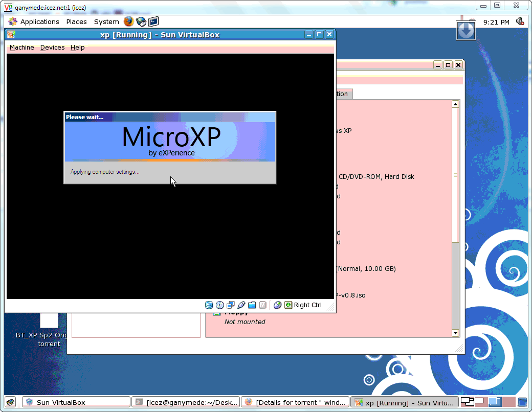Click the 'Applying computer settings...' message
This screenshot has width=532, height=412.
point(105,172)
